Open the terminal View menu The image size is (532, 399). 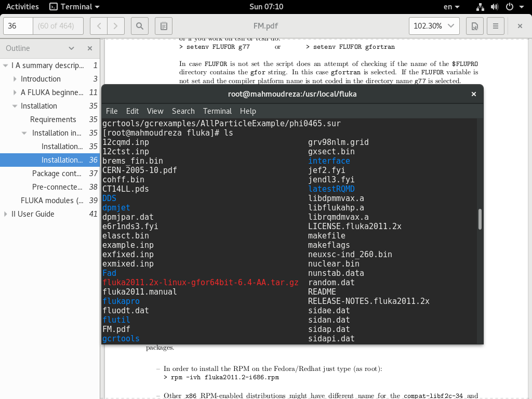tap(155, 111)
